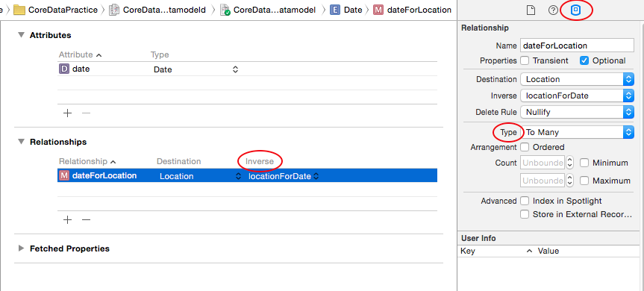Click the relationship Name text field

click(x=577, y=46)
